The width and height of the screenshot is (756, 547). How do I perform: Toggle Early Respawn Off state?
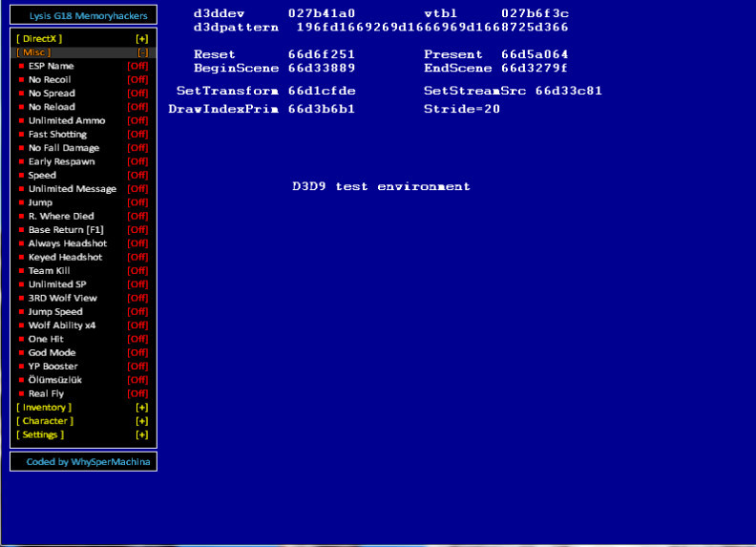[137, 161]
